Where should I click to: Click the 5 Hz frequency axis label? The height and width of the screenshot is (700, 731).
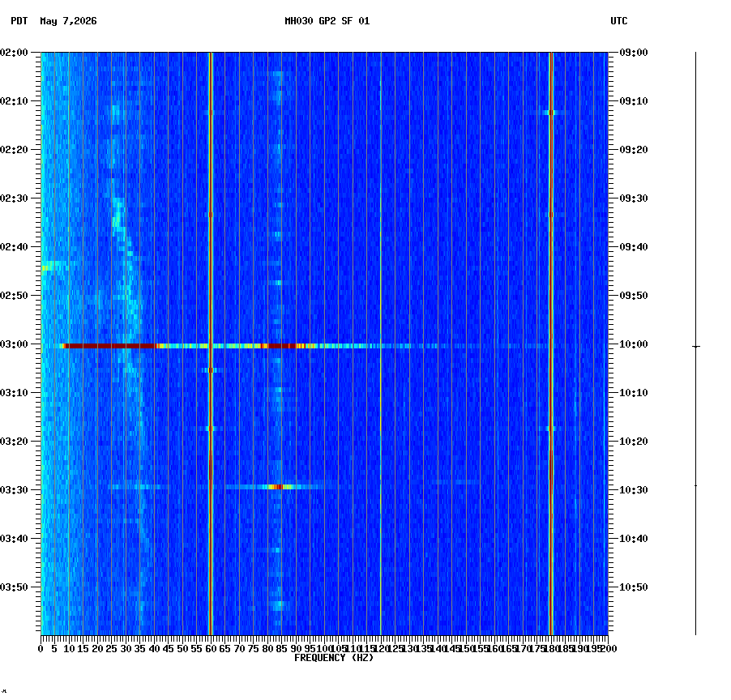pyautogui.click(x=54, y=649)
